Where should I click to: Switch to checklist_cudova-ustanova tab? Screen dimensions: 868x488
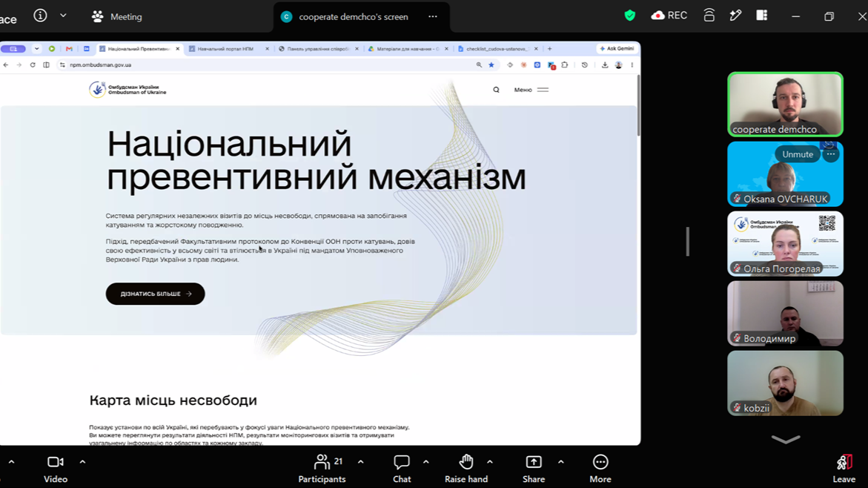click(494, 49)
